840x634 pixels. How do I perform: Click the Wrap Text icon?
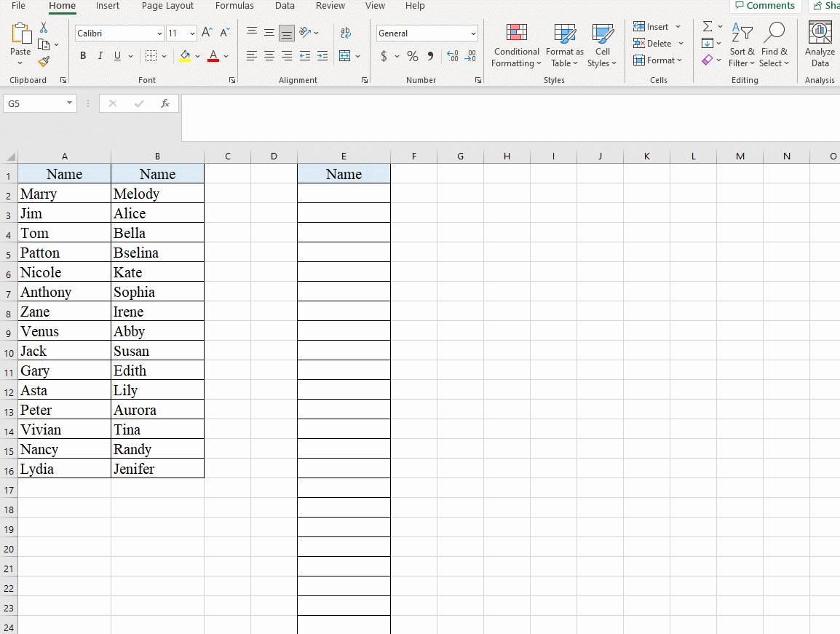coord(346,33)
